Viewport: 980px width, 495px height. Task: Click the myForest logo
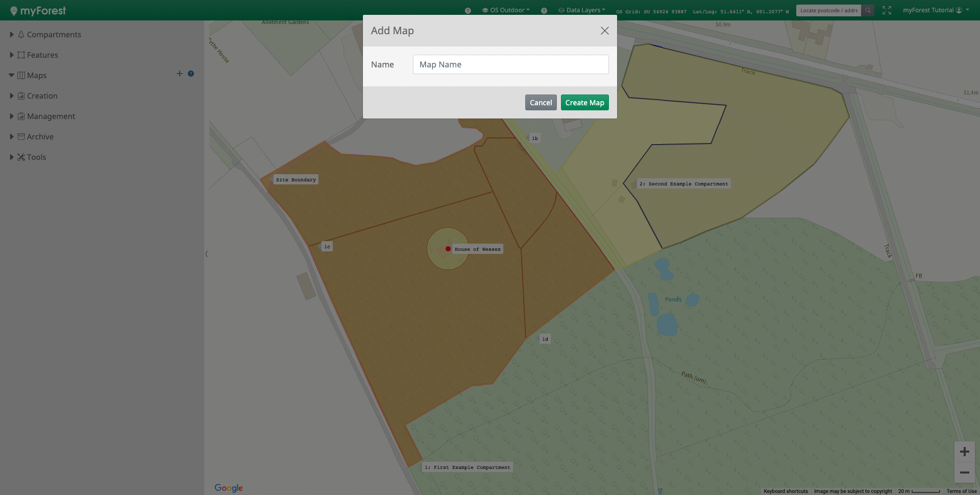[38, 11]
